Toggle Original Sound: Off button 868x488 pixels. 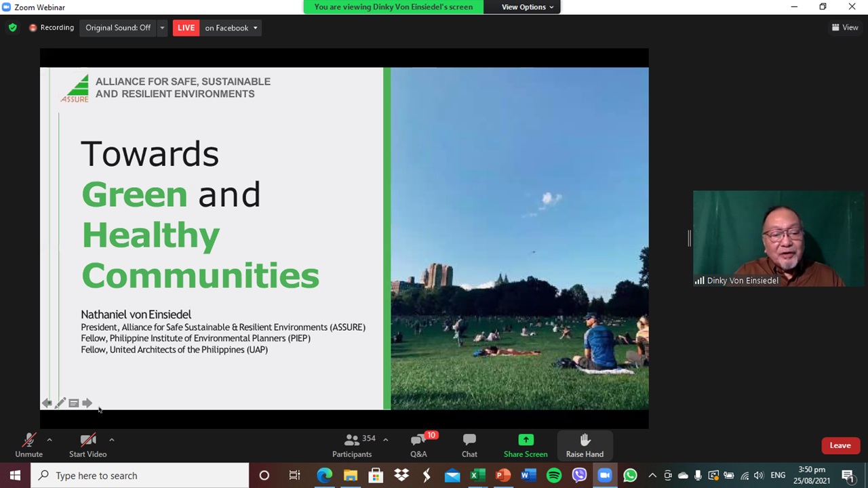118,28
